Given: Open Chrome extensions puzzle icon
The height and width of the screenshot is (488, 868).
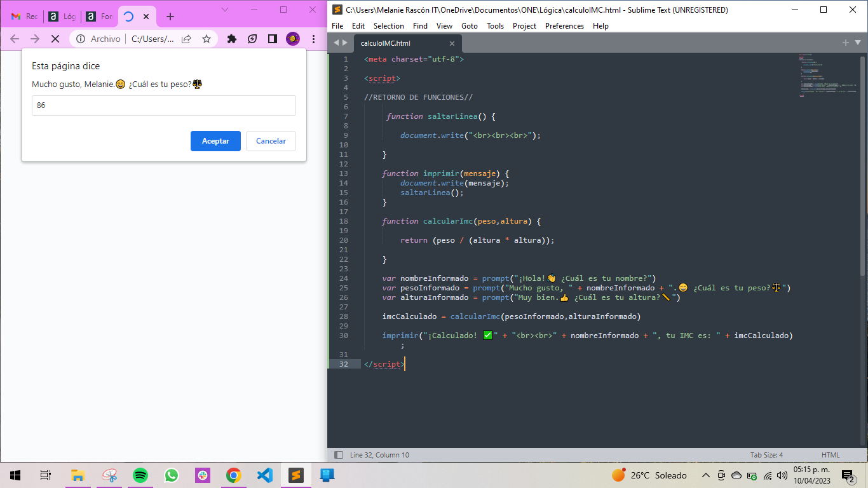Looking at the screenshot, I should [232, 39].
